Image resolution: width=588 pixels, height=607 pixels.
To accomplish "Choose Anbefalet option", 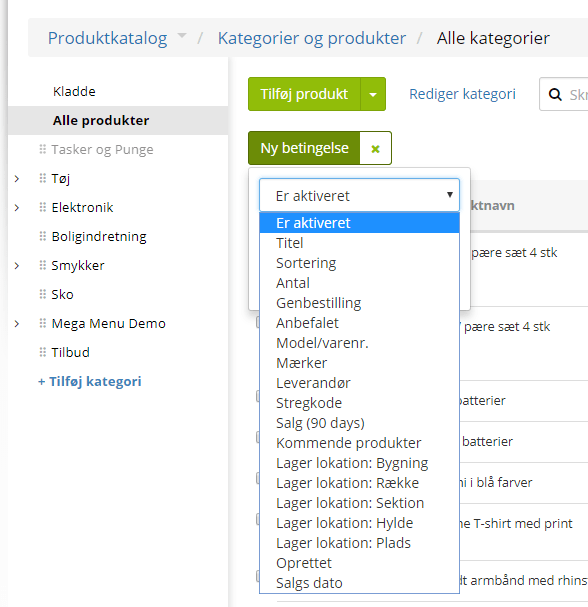I will [x=359, y=323].
